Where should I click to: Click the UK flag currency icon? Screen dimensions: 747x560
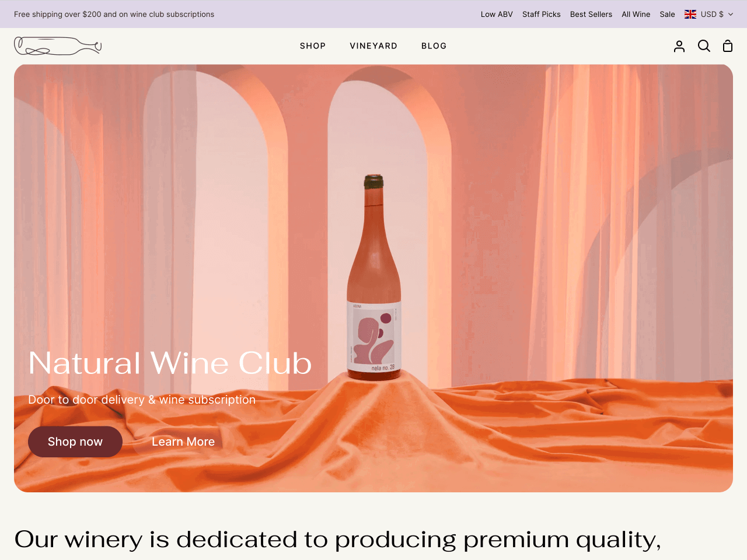(x=690, y=14)
